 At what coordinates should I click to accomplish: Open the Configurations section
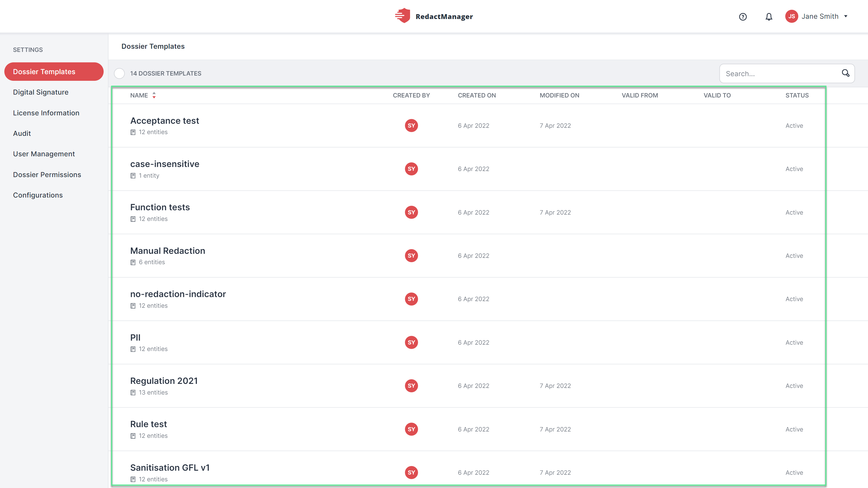(x=38, y=195)
